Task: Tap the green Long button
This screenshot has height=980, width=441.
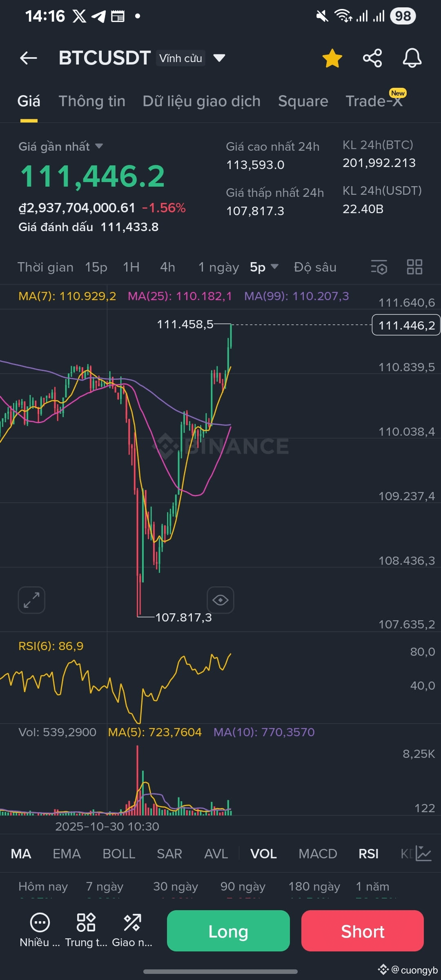Action: (x=228, y=931)
